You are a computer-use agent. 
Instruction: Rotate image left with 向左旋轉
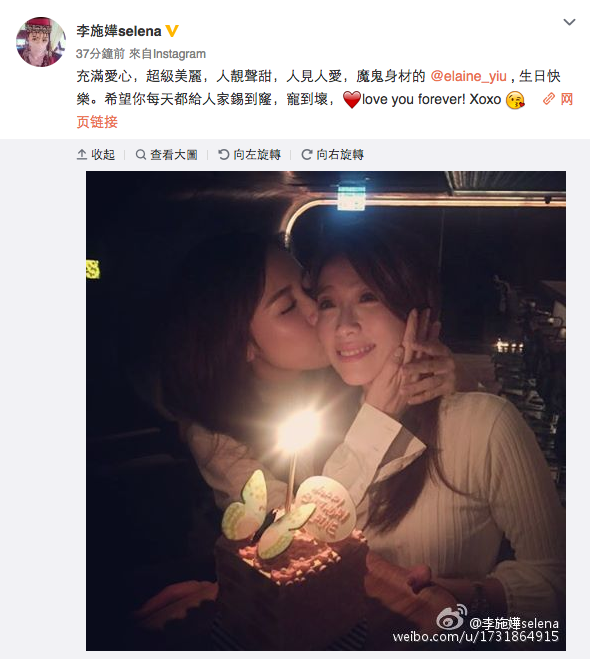tap(249, 155)
